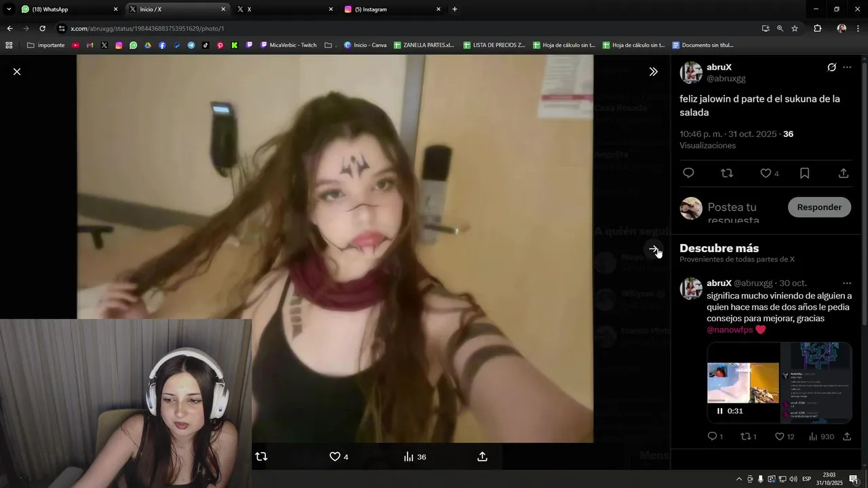This screenshot has width=868, height=488.
Task: Open the Gmail bookmark
Action: coord(90,45)
